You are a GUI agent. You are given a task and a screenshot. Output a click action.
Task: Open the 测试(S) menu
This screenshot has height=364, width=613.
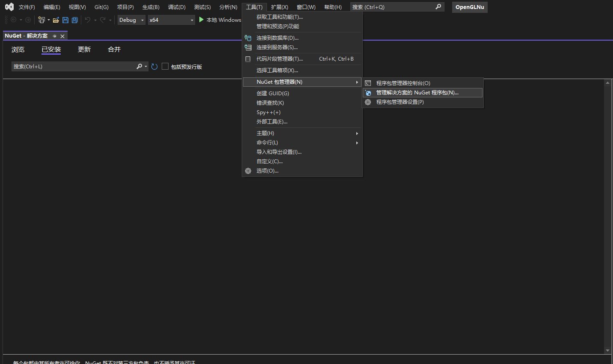202,7
